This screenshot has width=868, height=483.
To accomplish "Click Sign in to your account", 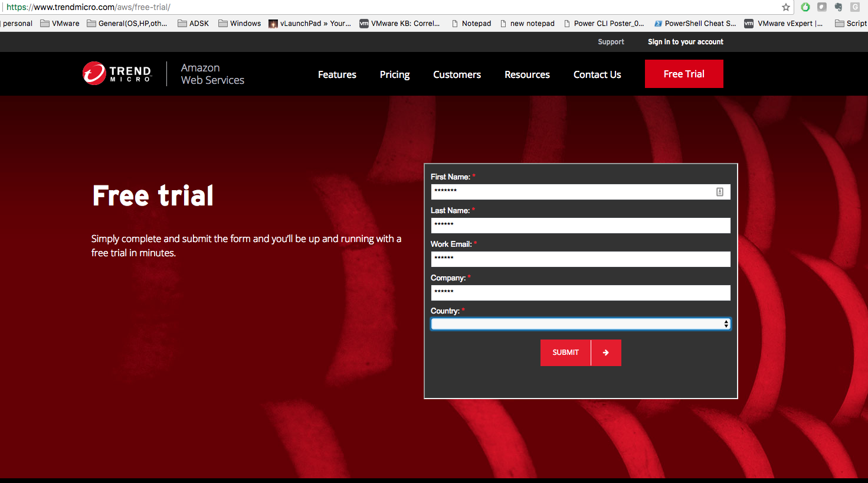I will click(685, 42).
